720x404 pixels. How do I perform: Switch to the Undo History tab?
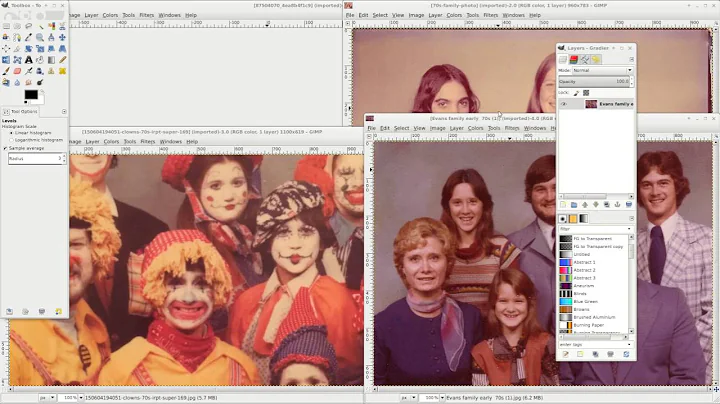[596, 59]
